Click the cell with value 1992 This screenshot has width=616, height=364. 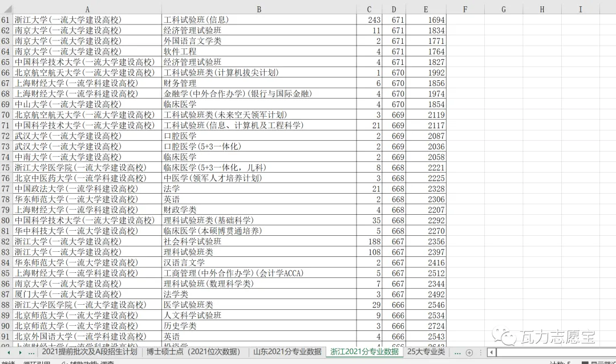(426, 72)
